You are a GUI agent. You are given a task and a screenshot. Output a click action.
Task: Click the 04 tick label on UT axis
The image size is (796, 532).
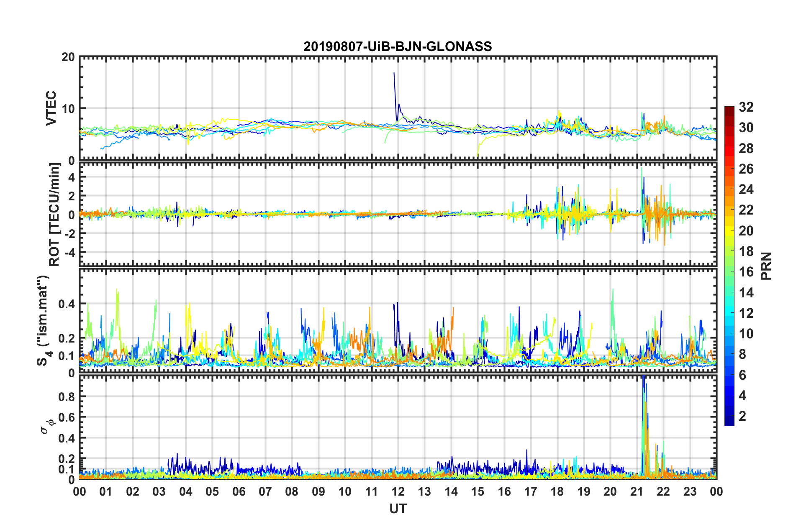point(186,491)
